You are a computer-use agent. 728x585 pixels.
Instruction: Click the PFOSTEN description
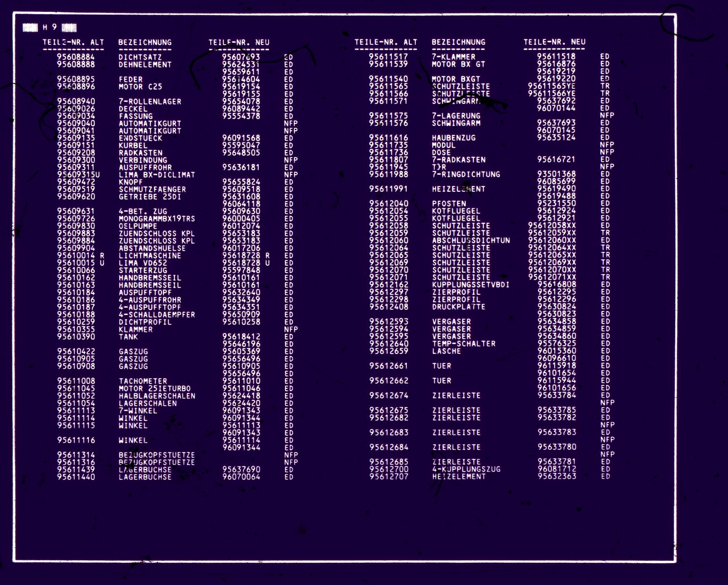click(x=449, y=204)
